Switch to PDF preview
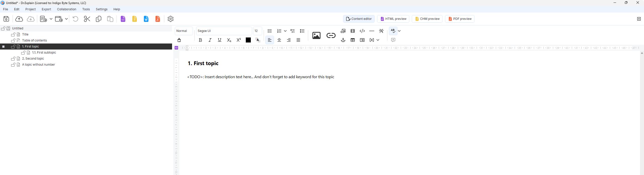Image resolution: width=644 pixels, height=175 pixels. click(460, 19)
